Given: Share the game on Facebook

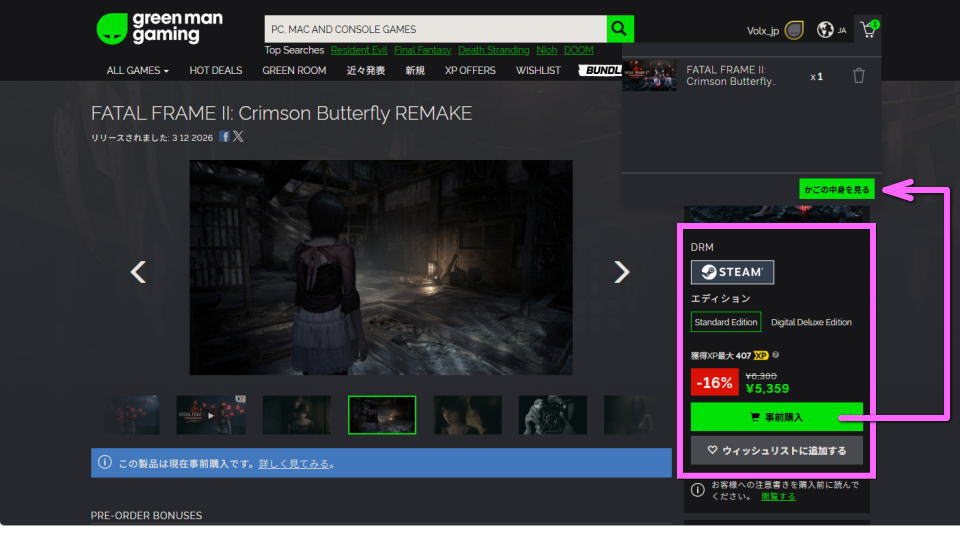Looking at the screenshot, I should point(225,137).
